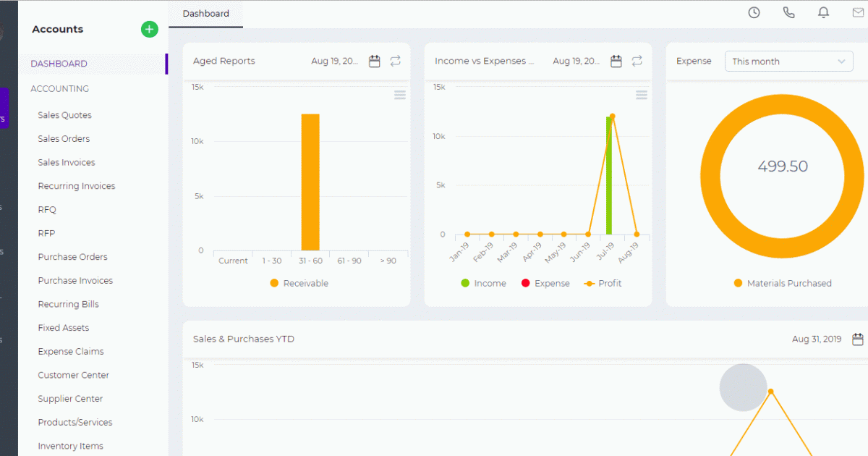This screenshot has width=868, height=456.
Task: Open Fixed Assets
Action: point(64,328)
